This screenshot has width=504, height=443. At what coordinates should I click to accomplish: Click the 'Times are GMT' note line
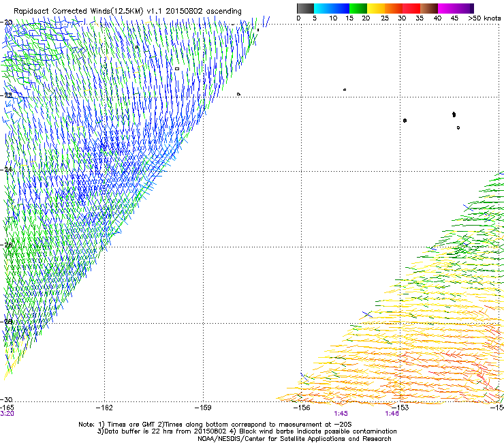coord(215,425)
